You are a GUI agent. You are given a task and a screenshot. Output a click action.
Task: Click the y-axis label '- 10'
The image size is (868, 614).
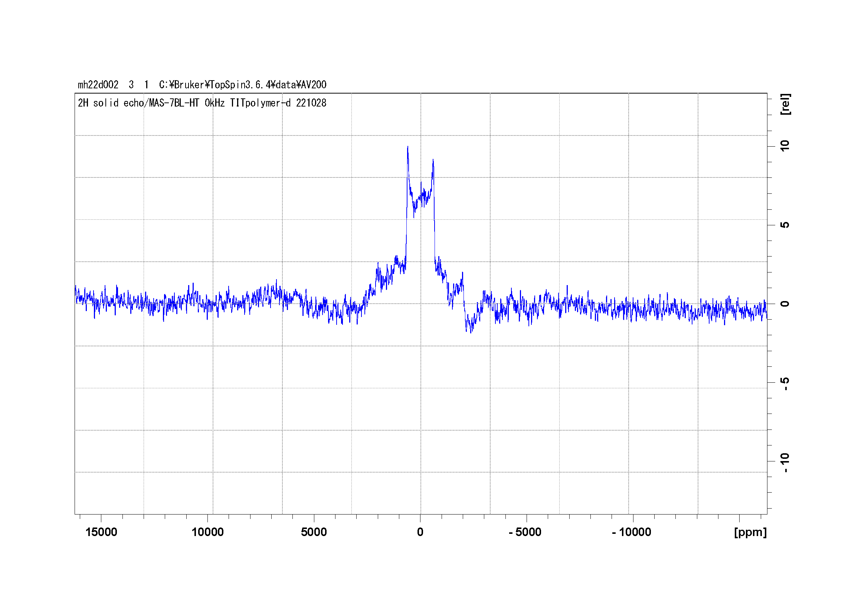tap(785, 463)
